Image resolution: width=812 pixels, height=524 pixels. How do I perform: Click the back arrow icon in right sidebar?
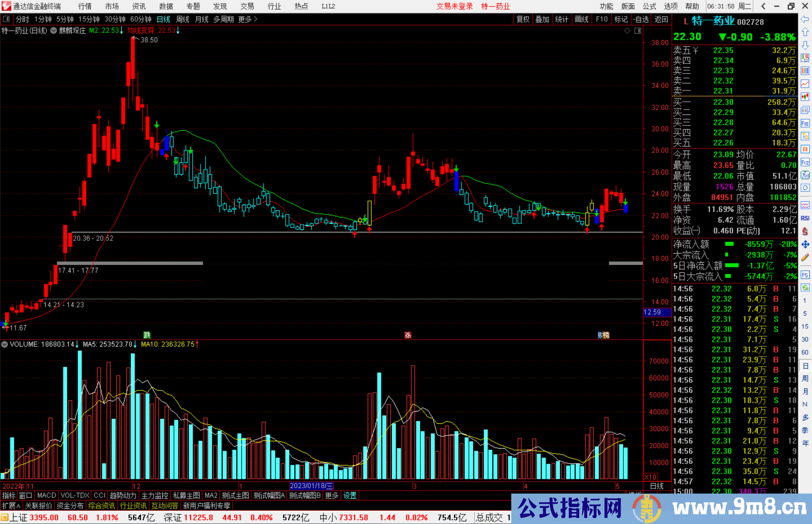tap(805, 19)
